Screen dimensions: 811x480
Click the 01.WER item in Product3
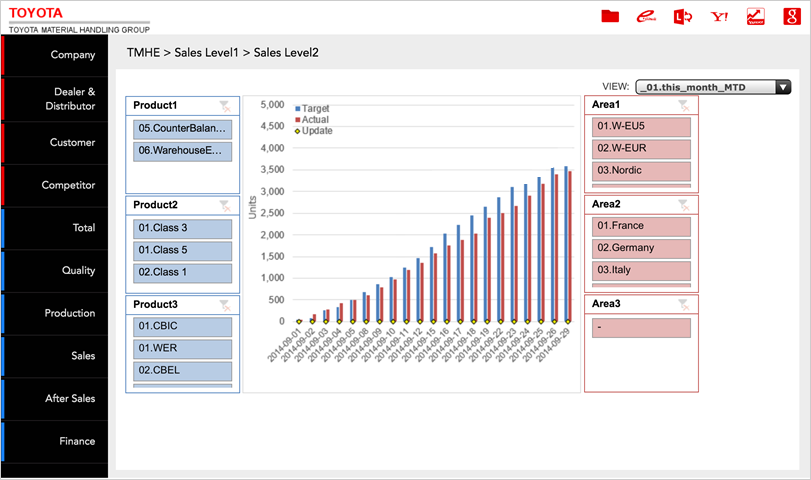(x=183, y=348)
